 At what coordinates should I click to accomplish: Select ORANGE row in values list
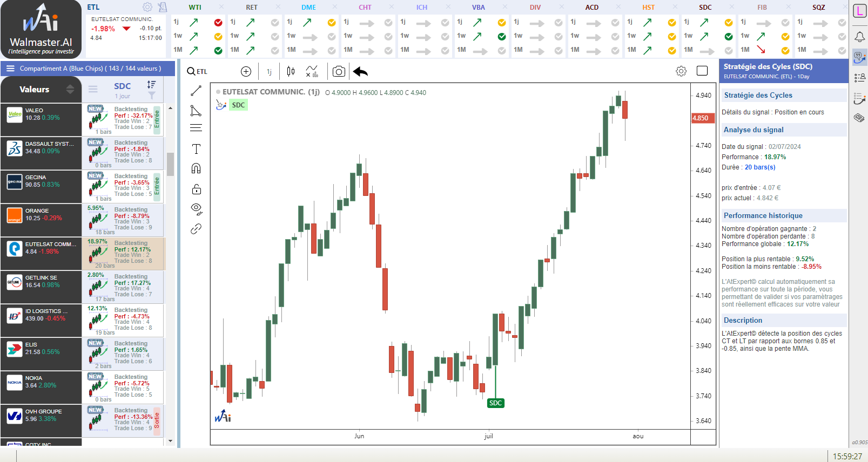(41, 220)
